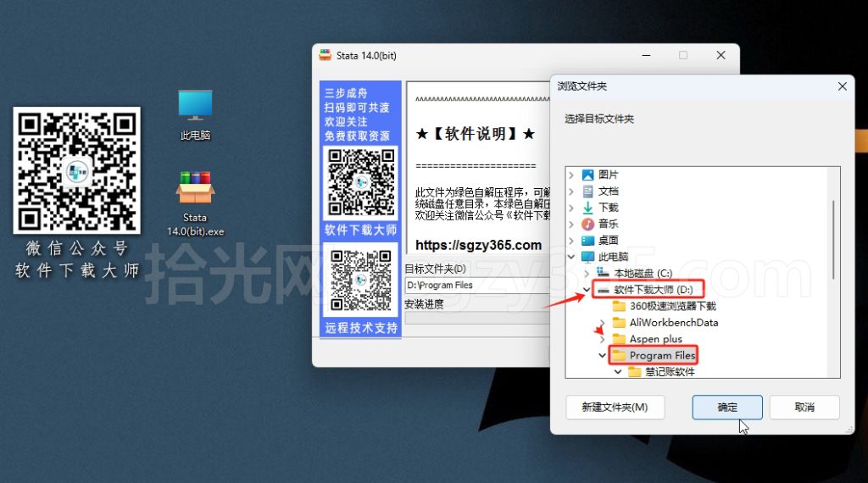Collapse the Program Files node

603,355
